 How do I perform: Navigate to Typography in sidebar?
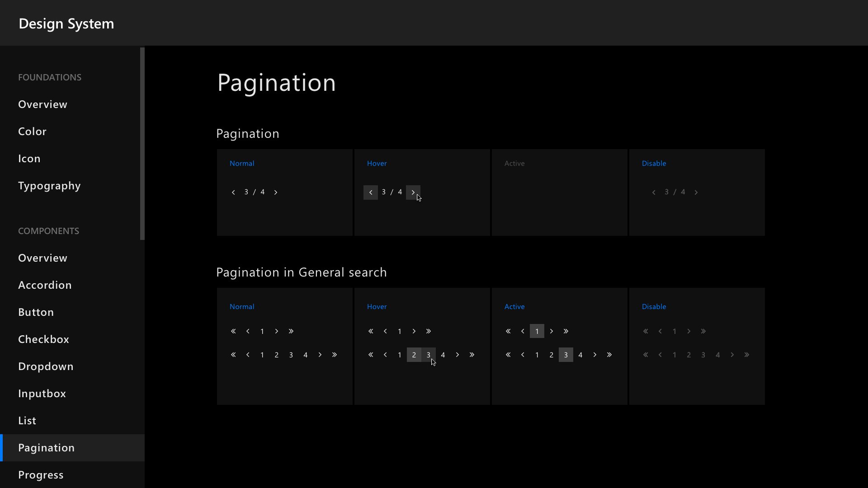(x=49, y=186)
